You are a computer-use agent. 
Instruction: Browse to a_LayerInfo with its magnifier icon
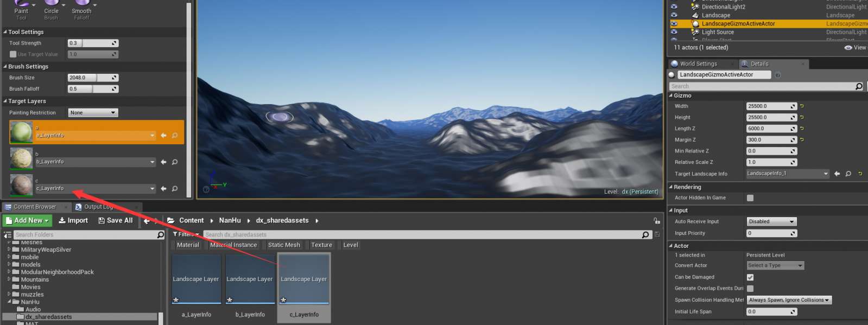click(175, 136)
